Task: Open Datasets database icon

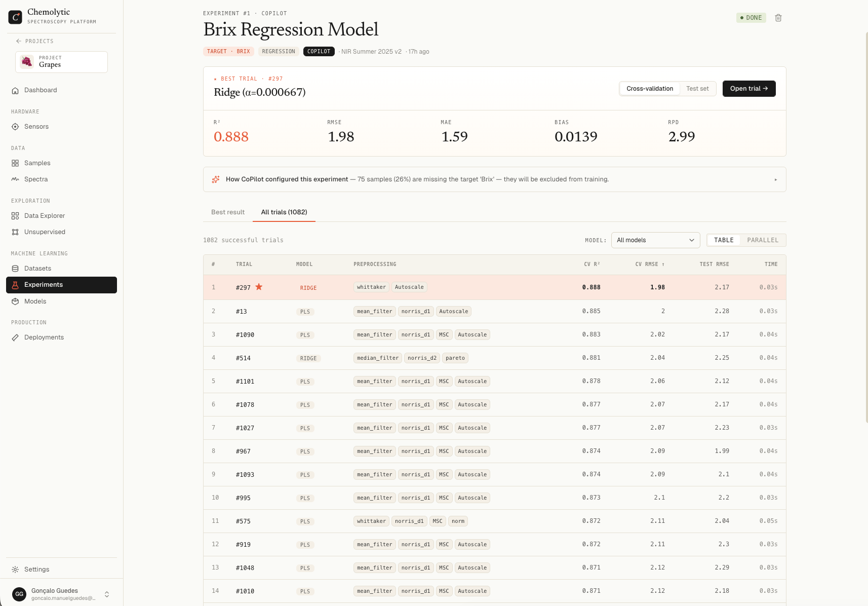Action: click(x=15, y=269)
